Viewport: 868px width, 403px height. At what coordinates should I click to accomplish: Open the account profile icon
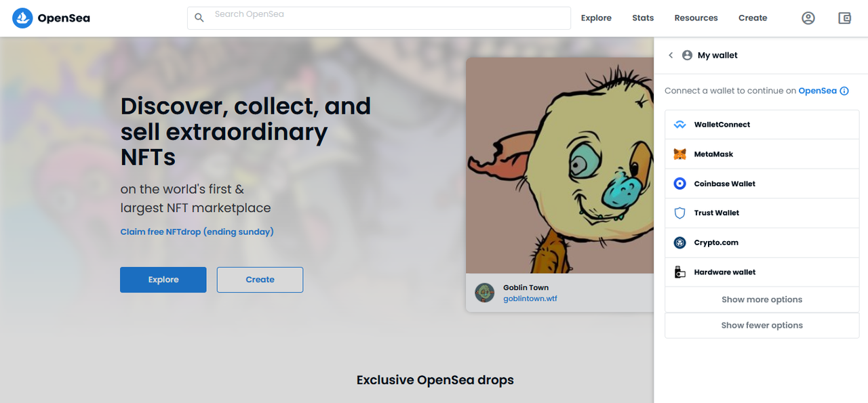click(x=808, y=18)
